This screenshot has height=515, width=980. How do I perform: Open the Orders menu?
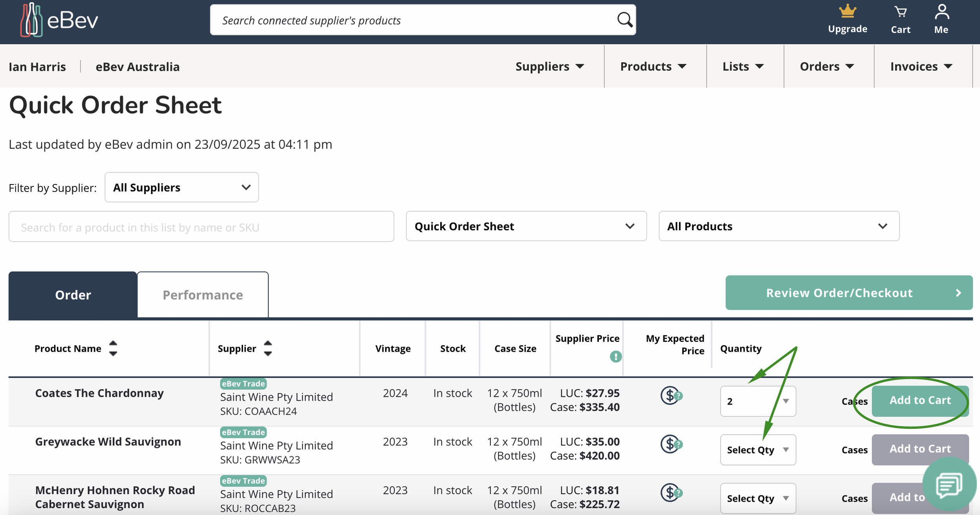click(827, 67)
